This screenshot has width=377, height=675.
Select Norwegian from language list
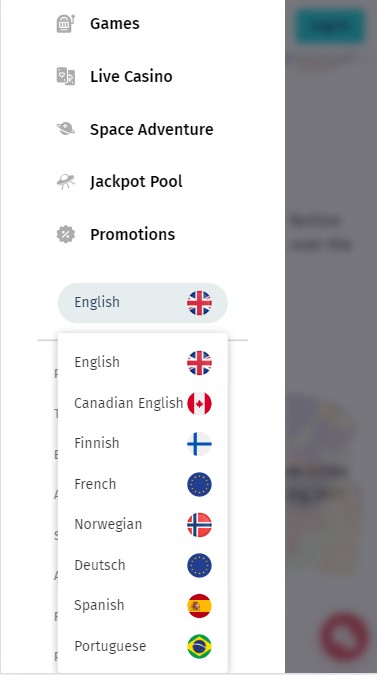click(142, 525)
